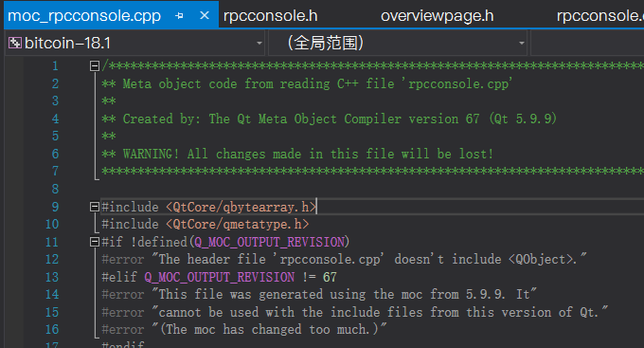
Task: Click the empty members dropdown on the right
Action: pyautogui.click(x=588, y=44)
